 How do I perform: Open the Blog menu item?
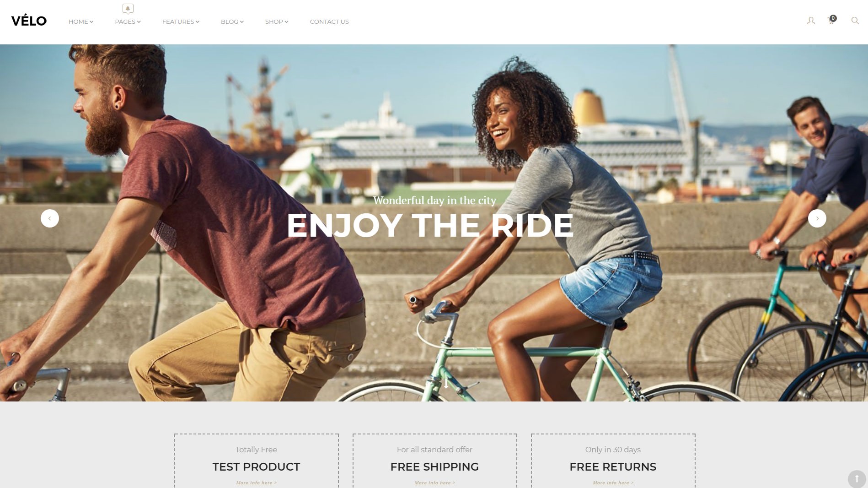(x=232, y=22)
